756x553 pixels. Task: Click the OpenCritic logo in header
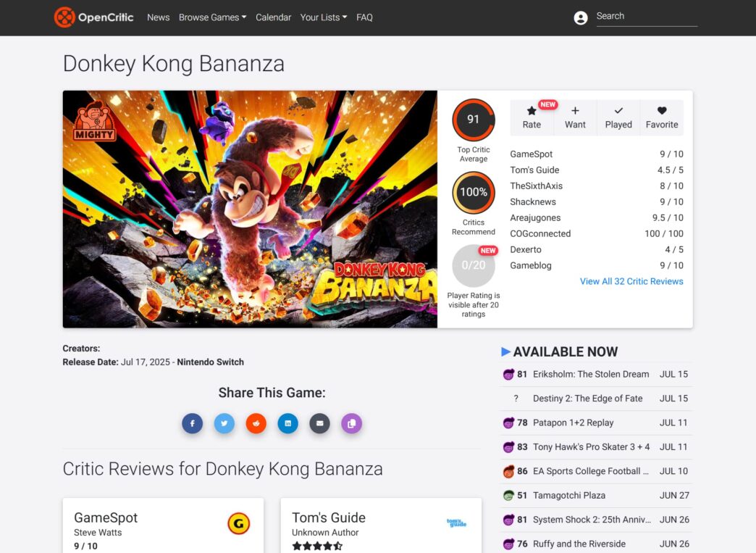(x=94, y=17)
